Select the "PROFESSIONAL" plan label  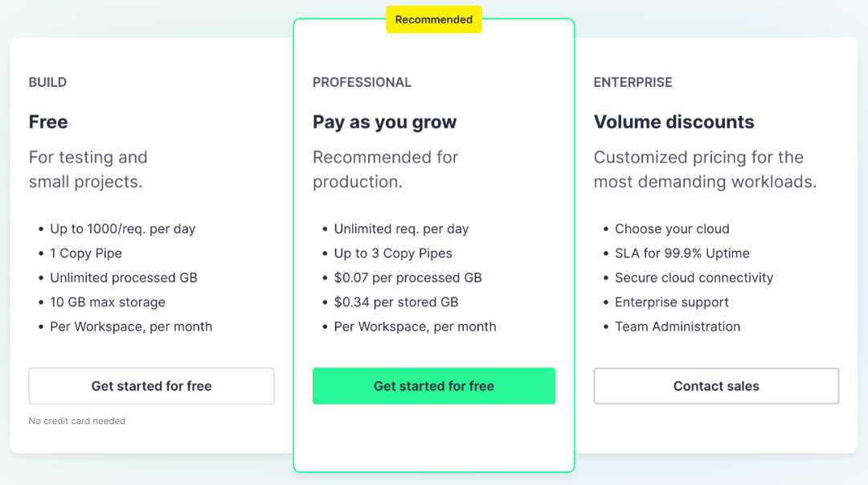362,82
